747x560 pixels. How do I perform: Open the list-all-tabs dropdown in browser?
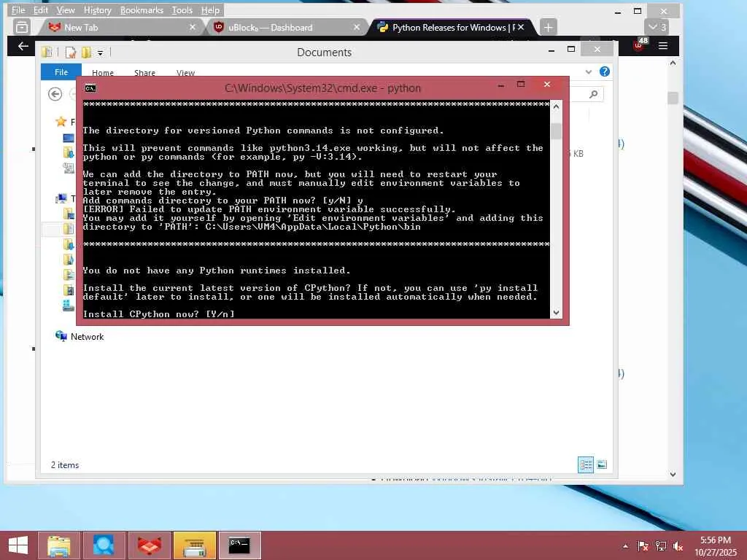(x=657, y=27)
